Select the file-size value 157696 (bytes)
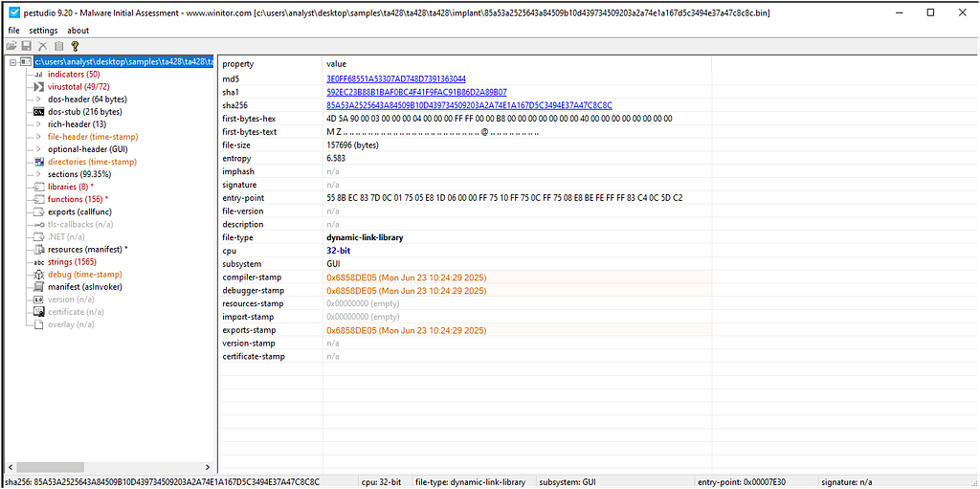Image resolution: width=980 pixels, height=489 pixels. [x=352, y=145]
